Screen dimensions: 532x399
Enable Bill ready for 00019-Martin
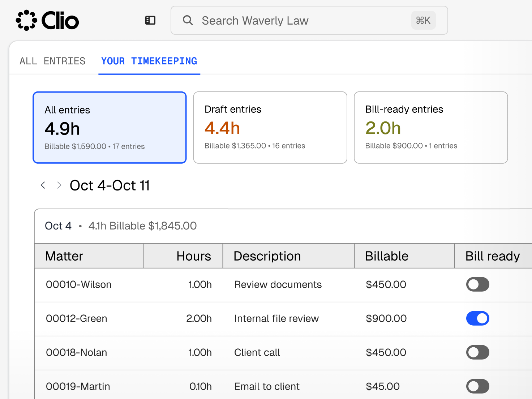pyautogui.click(x=477, y=386)
